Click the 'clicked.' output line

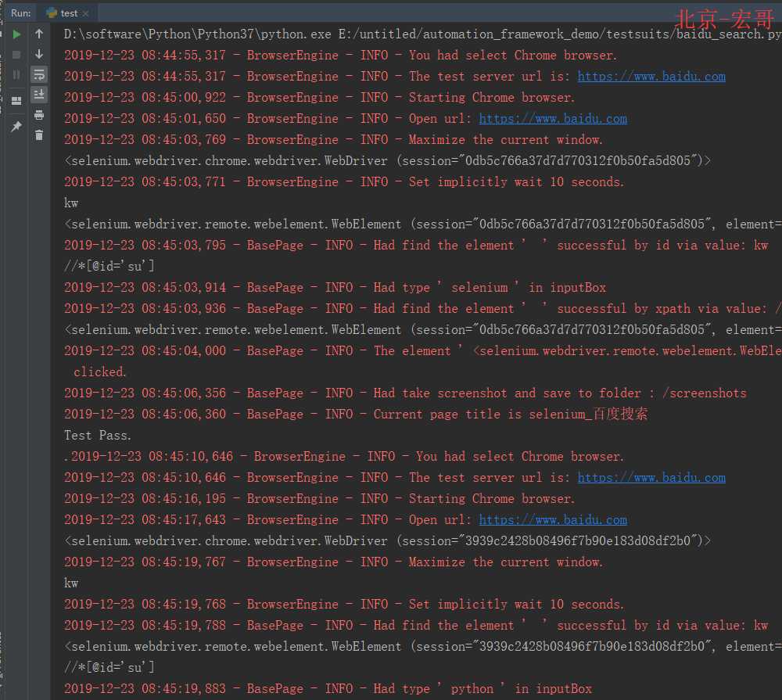coord(99,372)
